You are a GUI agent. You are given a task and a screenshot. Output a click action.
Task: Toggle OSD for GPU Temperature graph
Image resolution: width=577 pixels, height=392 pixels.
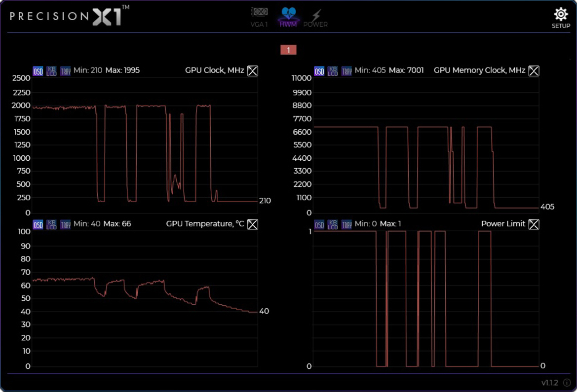[x=38, y=224]
